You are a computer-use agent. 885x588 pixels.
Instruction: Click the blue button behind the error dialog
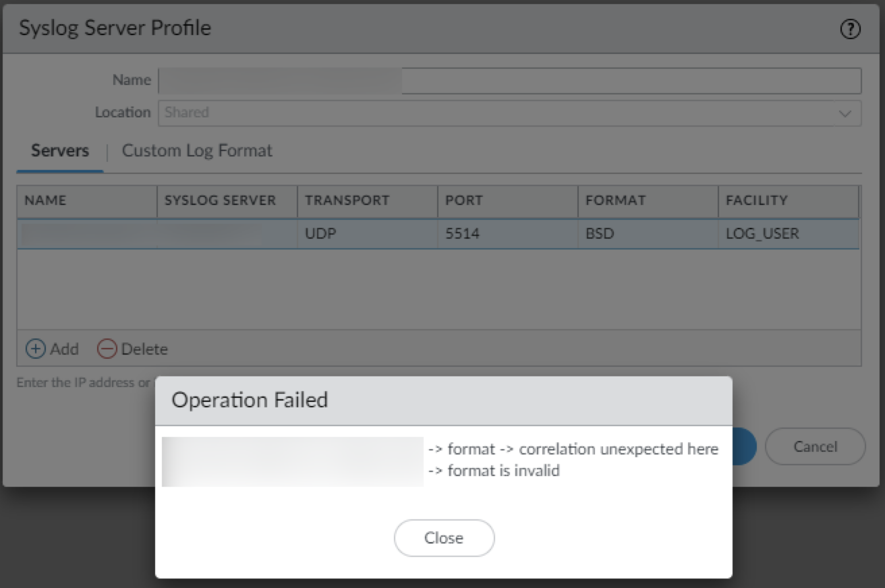pyautogui.click(x=745, y=446)
